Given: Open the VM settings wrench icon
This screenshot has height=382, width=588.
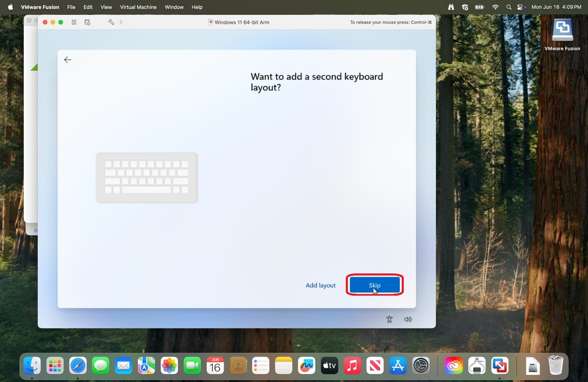Looking at the screenshot, I should click(x=111, y=22).
